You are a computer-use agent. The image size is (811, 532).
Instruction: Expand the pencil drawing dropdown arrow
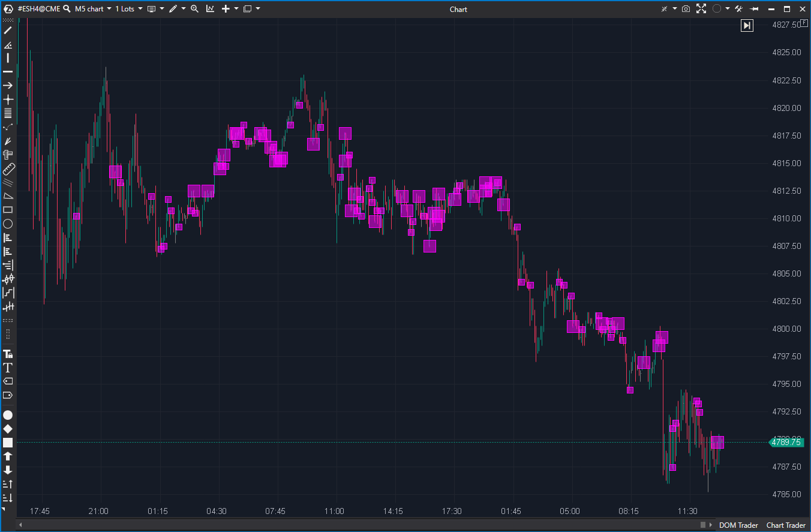pyautogui.click(x=183, y=9)
